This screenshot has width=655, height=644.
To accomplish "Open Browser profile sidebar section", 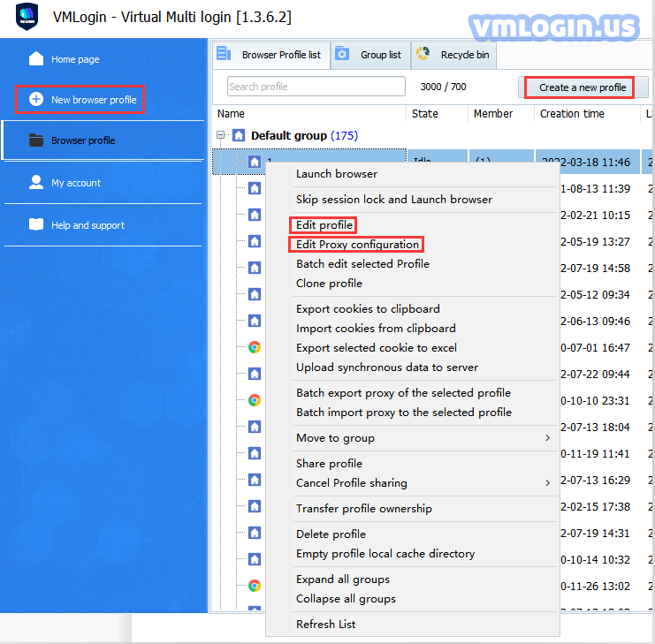I will tap(103, 140).
